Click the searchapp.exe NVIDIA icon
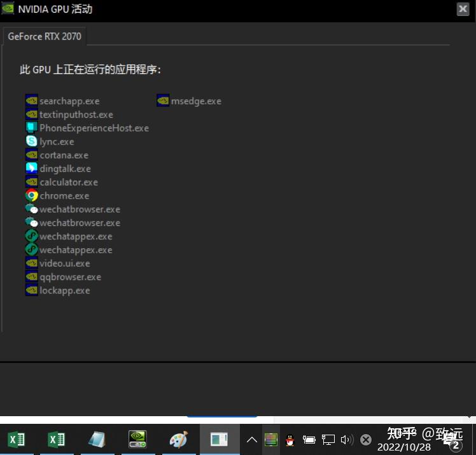476x455 pixels. point(32,101)
